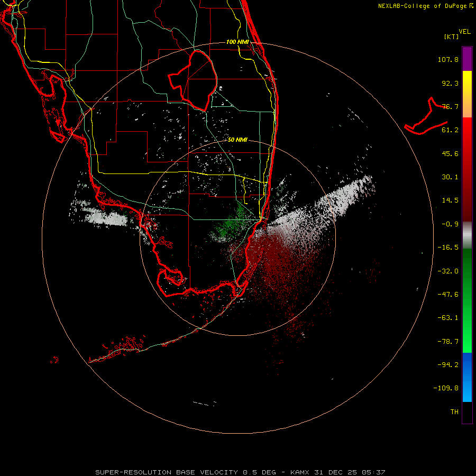Click the -0.9 velocity scale value
The image size is (476, 476).
[x=450, y=224]
